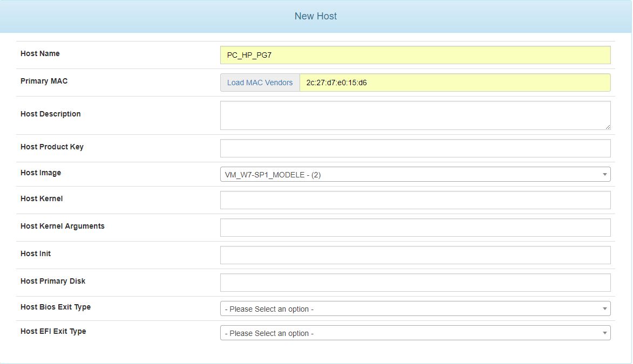Click the Host EFI Exit Type label
Image resolution: width=633 pixels, height=364 pixels.
click(53, 331)
